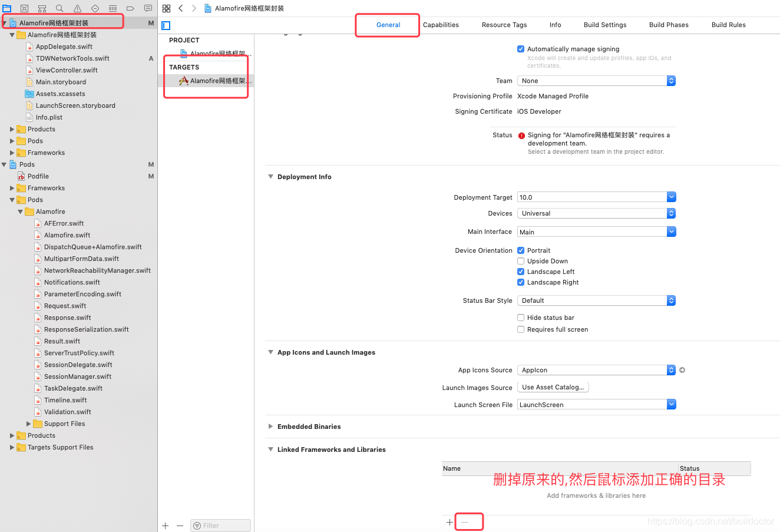Viewport: 780px width, 532px height.
Task: Switch to the Build Settings tab
Action: 605,25
